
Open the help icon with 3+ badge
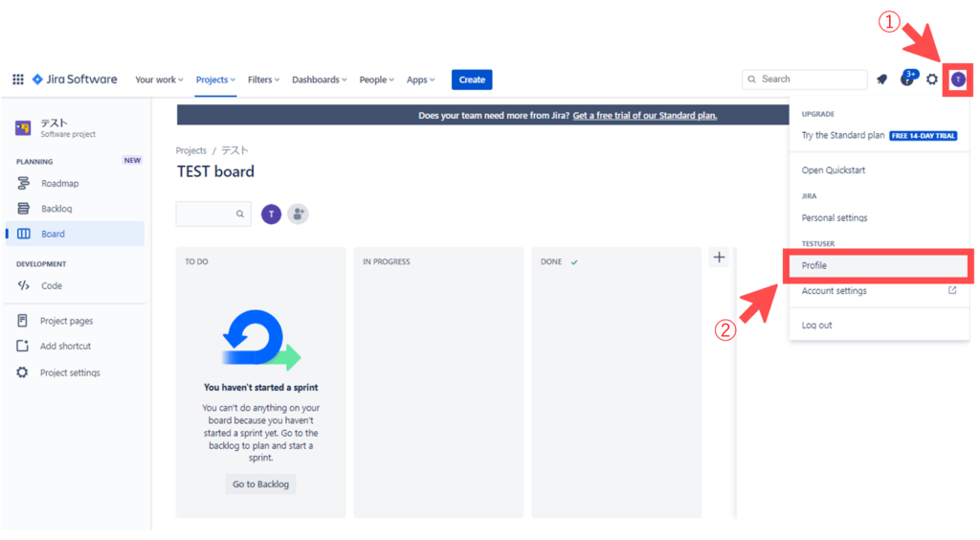[907, 79]
